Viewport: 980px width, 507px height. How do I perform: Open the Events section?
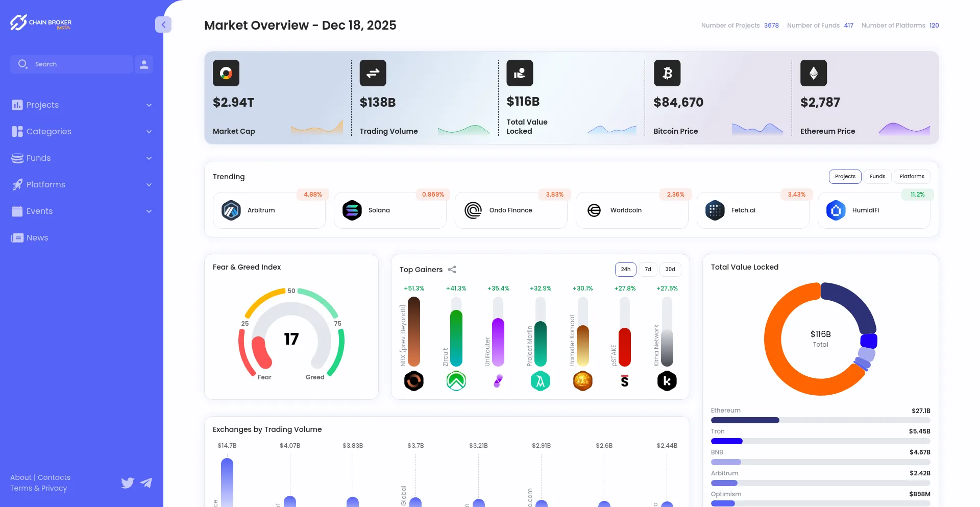point(39,211)
